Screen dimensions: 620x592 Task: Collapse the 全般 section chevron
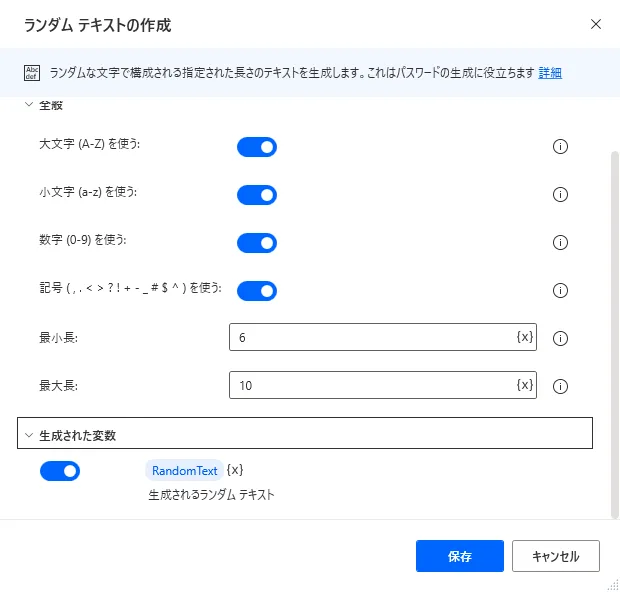click(28, 105)
